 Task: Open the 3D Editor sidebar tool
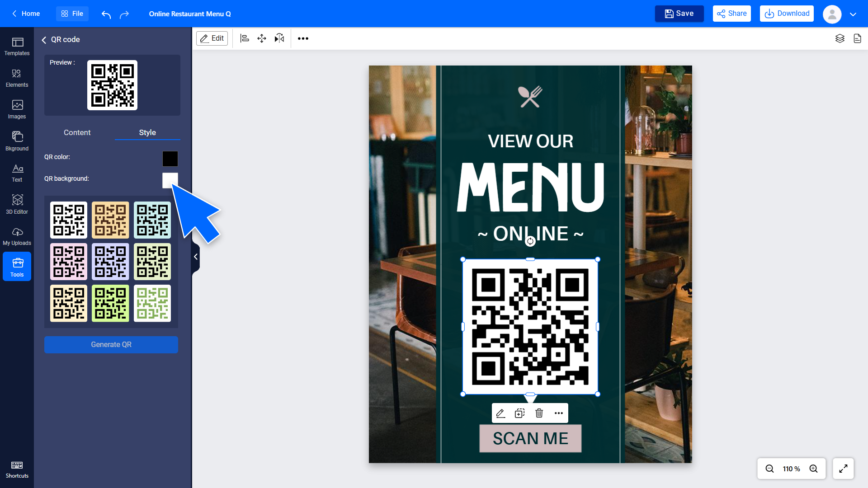click(17, 204)
